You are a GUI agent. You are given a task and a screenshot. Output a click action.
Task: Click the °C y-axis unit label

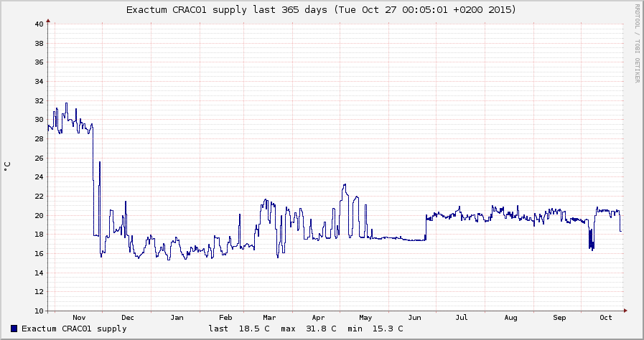tap(7, 166)
